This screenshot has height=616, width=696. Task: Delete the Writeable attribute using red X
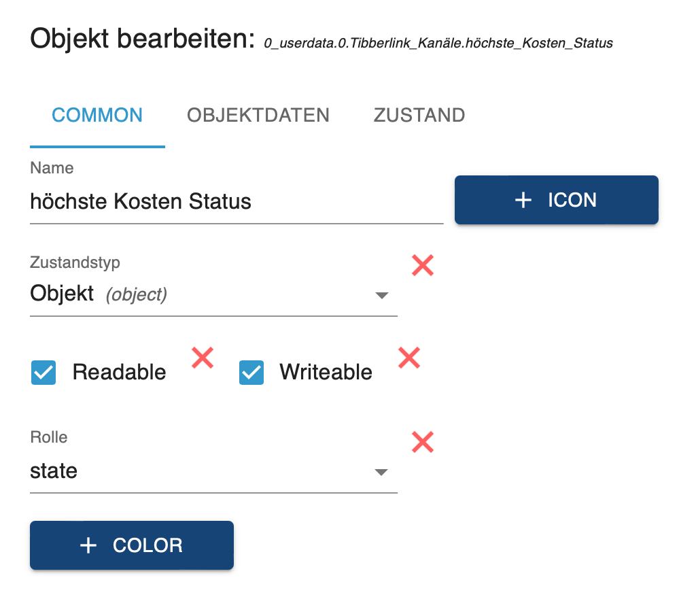(408, 357)
